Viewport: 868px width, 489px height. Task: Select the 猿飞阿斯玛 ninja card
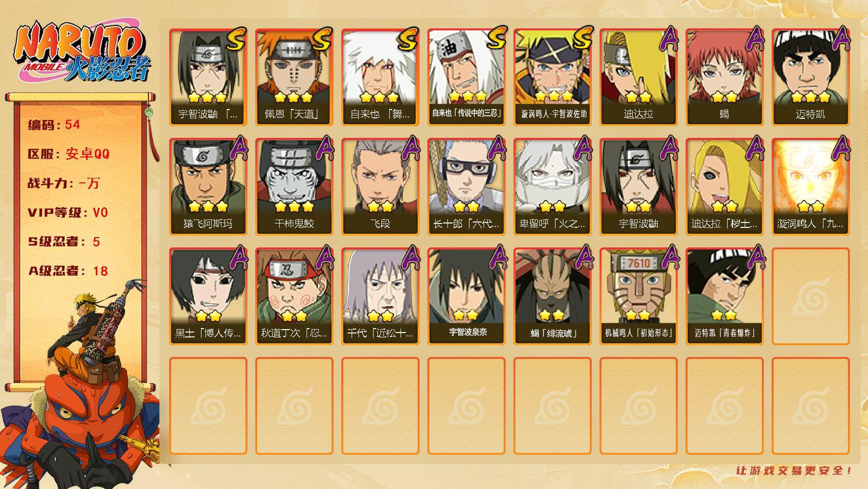208,187
